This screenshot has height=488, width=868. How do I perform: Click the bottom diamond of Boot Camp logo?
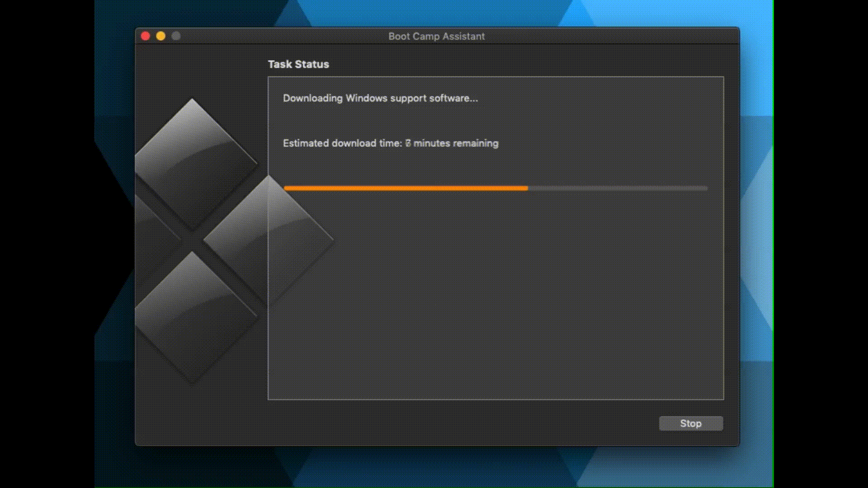(x=193, y=316)
